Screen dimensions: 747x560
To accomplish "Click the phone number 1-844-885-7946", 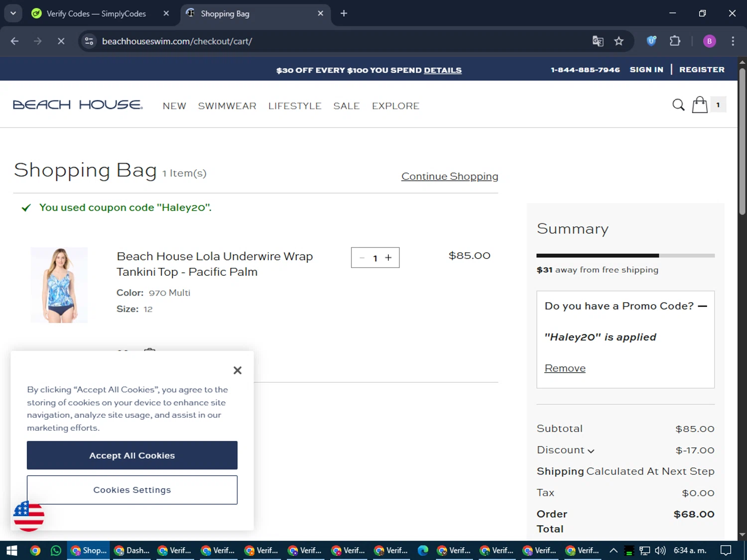I will pos(585,70).
